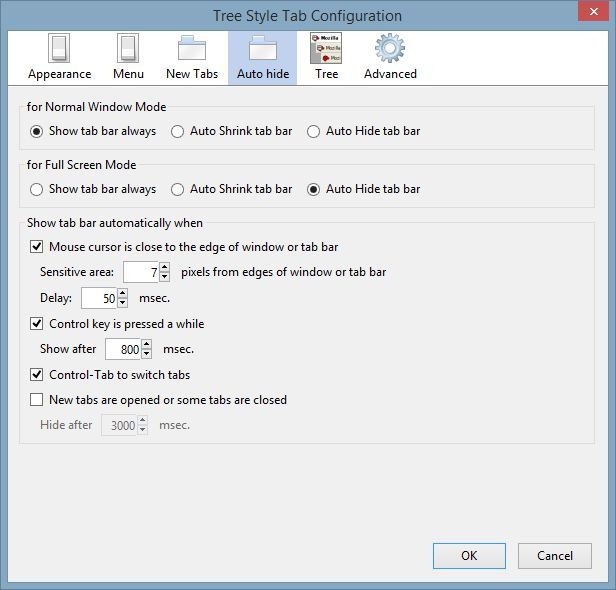Click the Advanced tab label

click(x=390, y=74)
